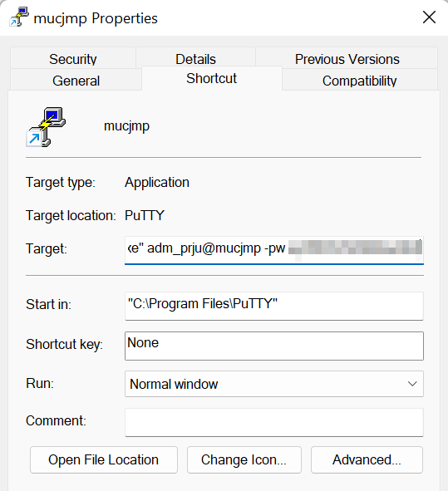This screenshot has width=448, height=491.
Task: Click the empty Comment field
Action: (x=274, y=422)
